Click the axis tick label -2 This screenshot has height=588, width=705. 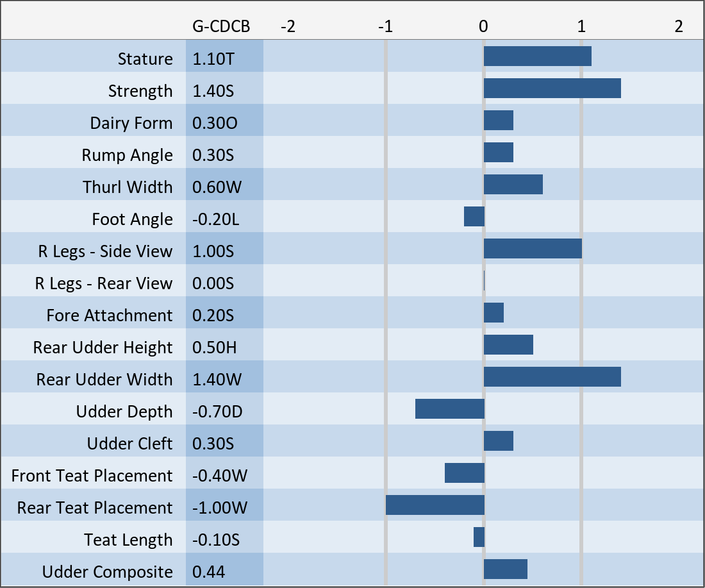tap(288, 27)
